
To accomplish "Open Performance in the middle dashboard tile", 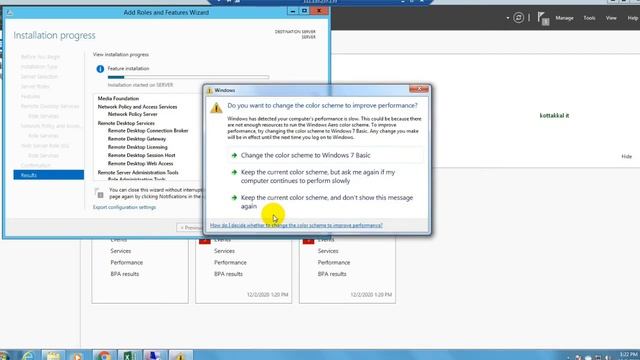I will pos(230,262).
